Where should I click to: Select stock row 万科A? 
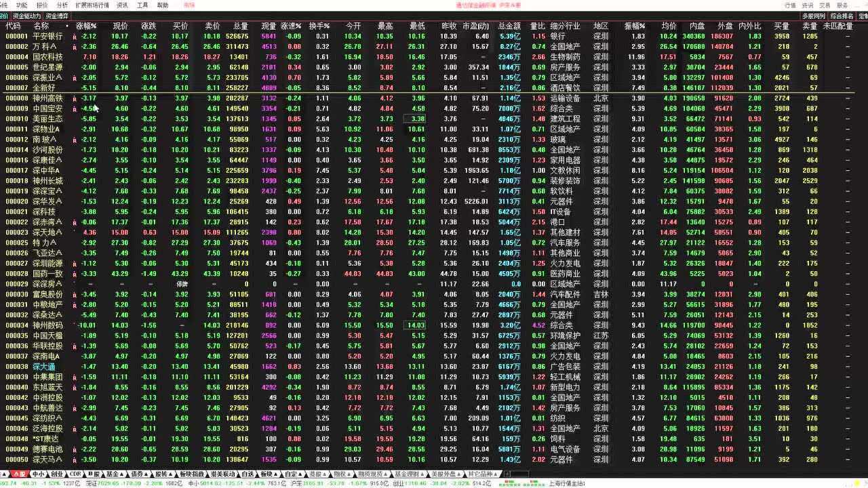(434, 47)
